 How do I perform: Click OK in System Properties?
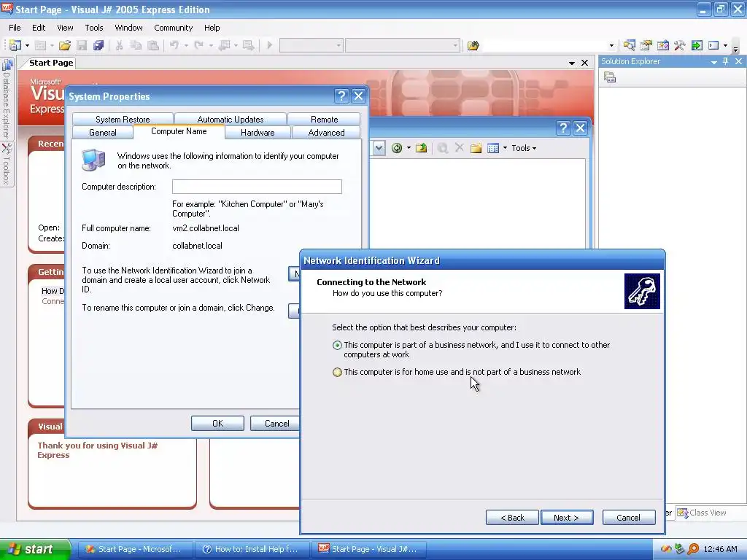(x=217, y=424)
